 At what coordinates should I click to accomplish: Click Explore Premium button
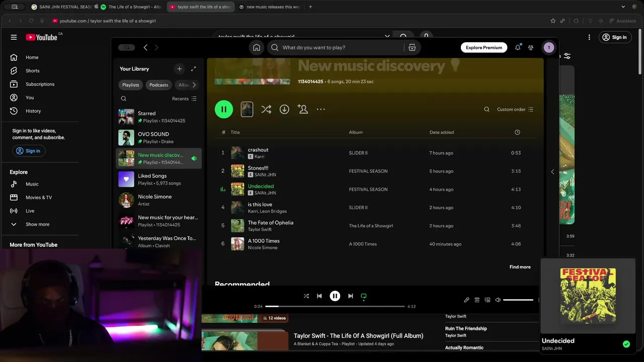(x=484, y=47)
